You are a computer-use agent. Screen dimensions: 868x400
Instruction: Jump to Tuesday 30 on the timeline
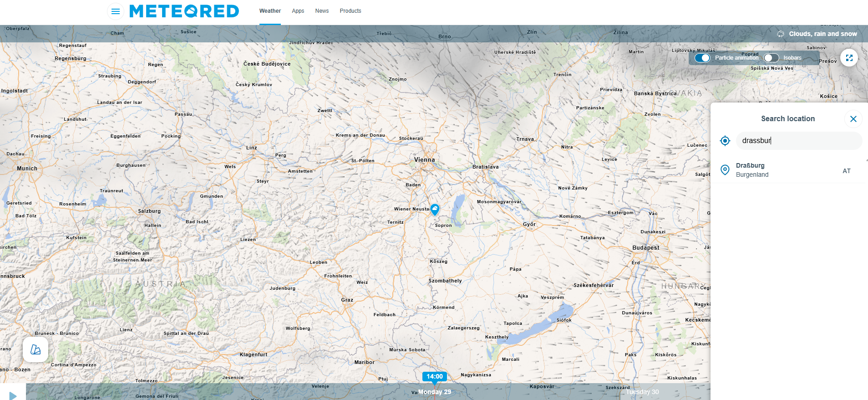[642, 392]
